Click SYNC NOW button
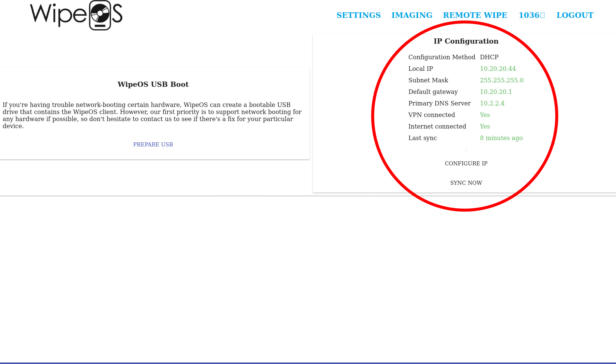 point(466,183)
